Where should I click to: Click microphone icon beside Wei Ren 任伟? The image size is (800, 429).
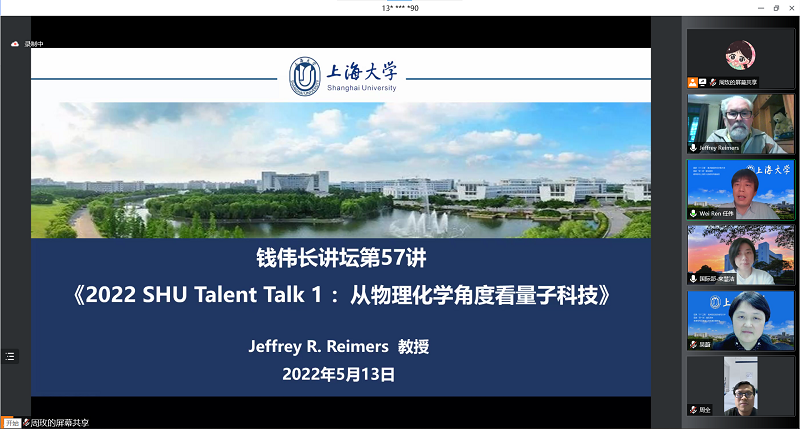[x=693, y=214]
